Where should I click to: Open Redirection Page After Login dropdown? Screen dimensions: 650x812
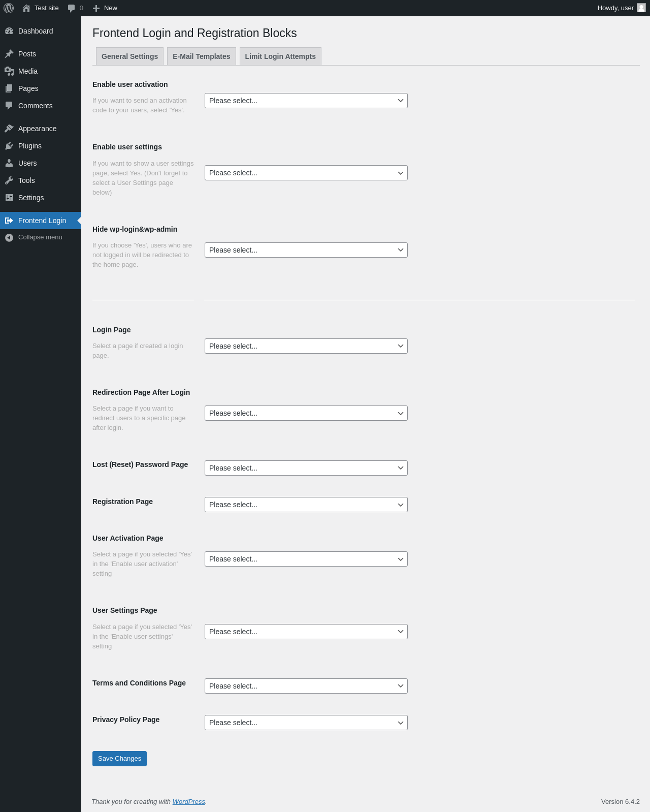[306, 413]
